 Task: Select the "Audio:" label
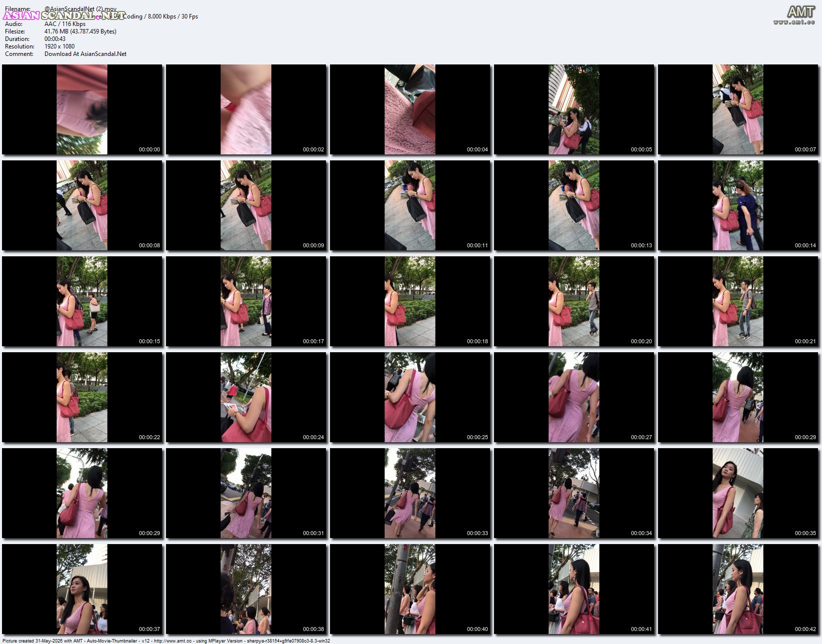[x=13, y=24]
